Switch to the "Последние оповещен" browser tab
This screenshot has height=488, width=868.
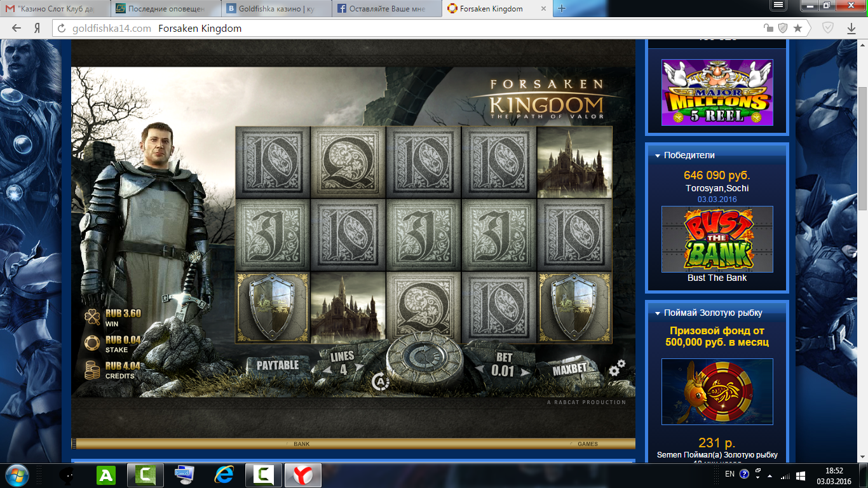point(166,9)
